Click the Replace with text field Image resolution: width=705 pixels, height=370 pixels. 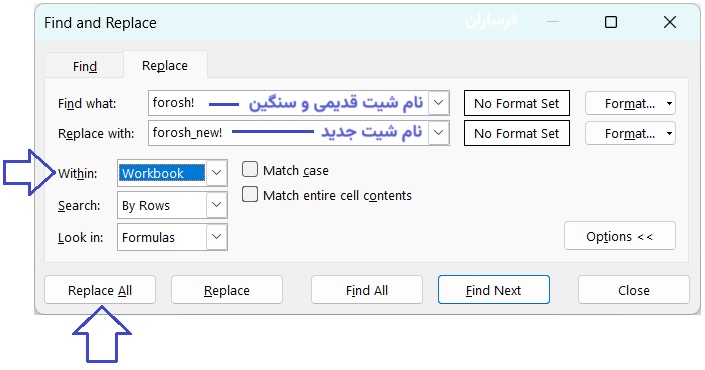288,133
